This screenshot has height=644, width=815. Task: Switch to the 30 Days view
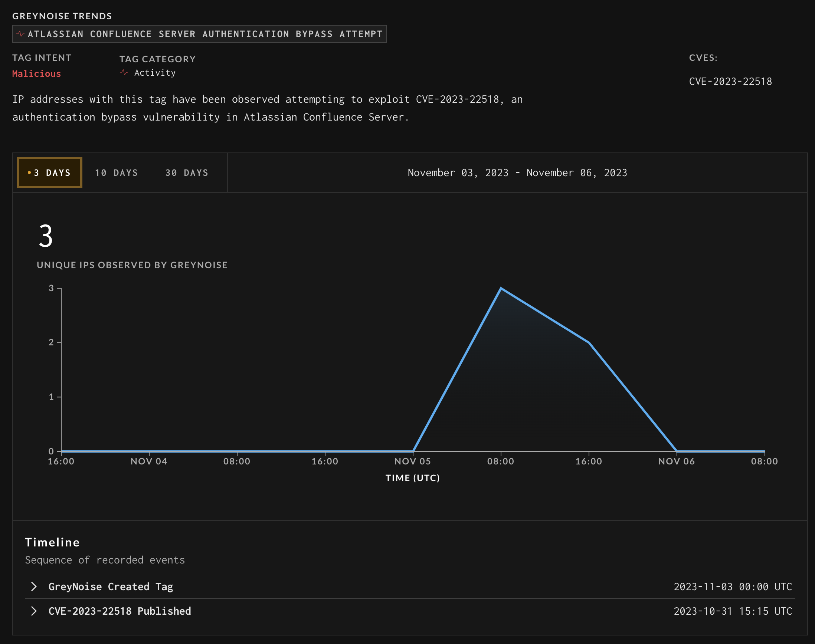click(187, 173)
